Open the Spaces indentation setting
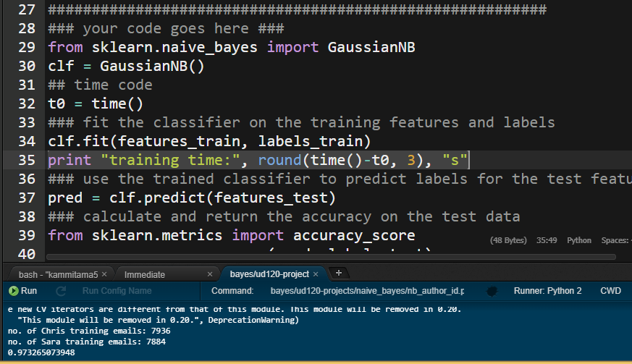Screen dimensions: 632x364 coord(616,240)
